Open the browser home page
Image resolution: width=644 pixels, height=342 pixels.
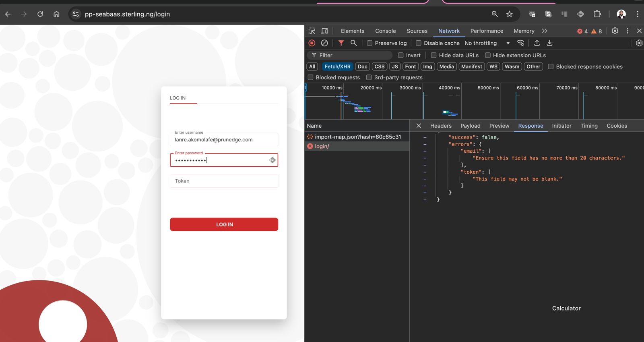(x=56, y=14)
